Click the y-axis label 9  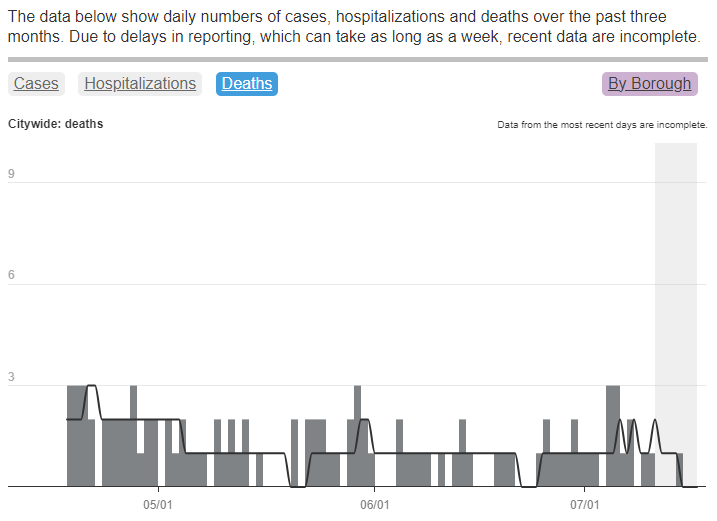(11, 175)
